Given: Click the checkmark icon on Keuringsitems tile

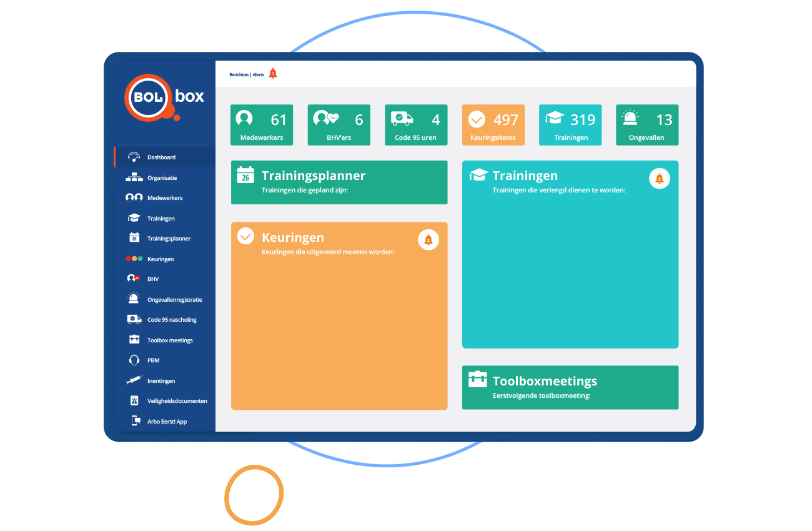Looking at the screenshot, I should coord(477,119).
